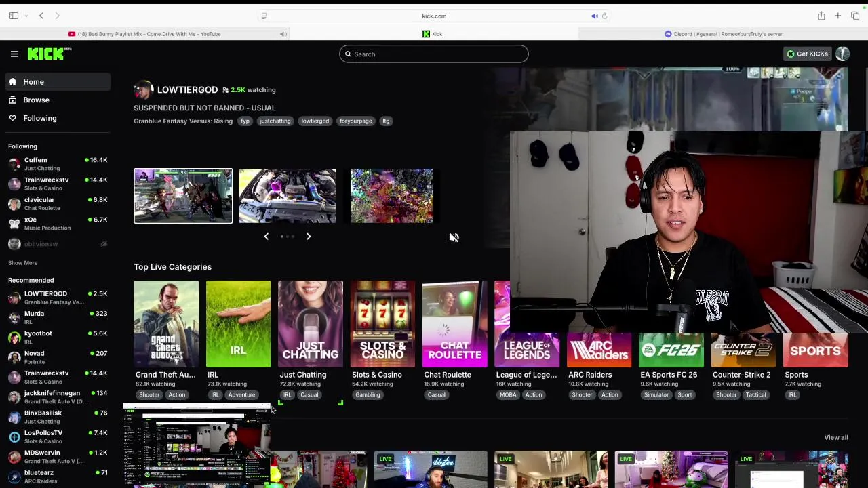The height and width of the screenshot is (488, 868).
Task: Open the Grand Theft Auto category card
Action: pyautogui.click(x=166, y=324)
